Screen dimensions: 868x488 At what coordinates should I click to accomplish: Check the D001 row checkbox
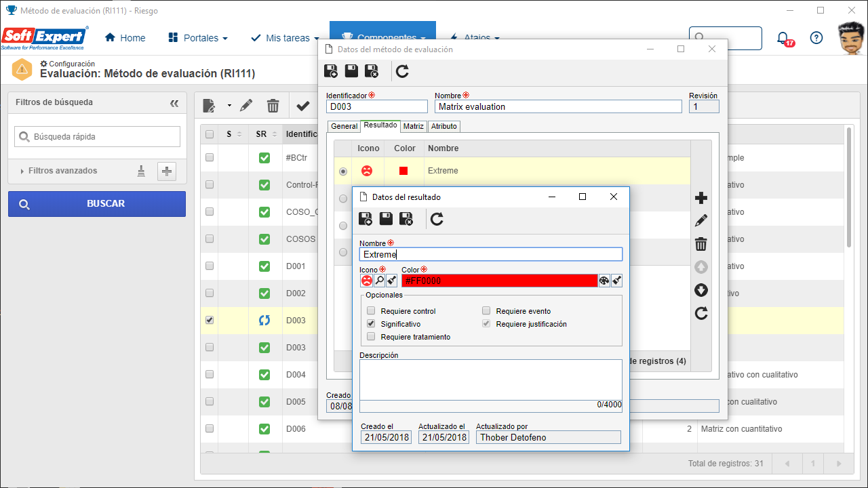click(210, 266)
